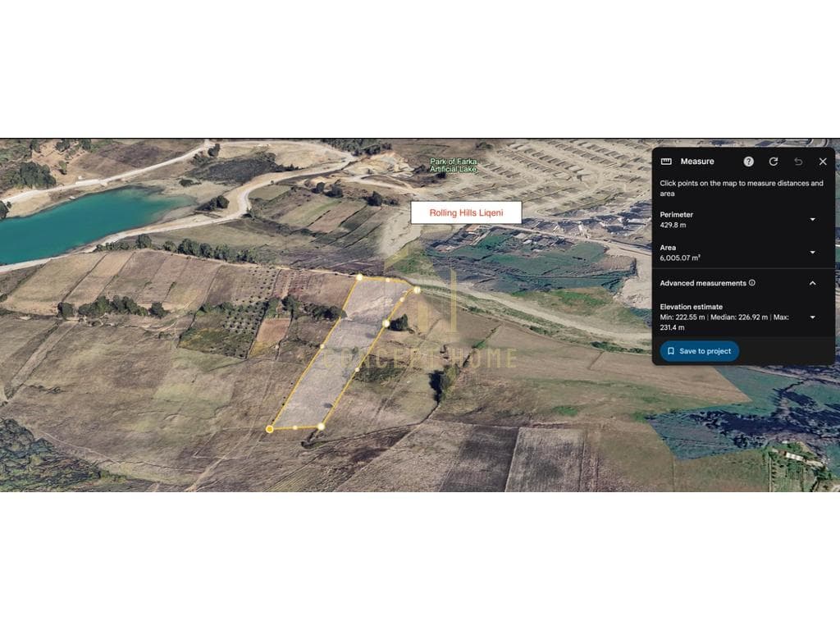Close the Measure panel
This screenshot has width=840, height=630.
click(x=823, y=162)
